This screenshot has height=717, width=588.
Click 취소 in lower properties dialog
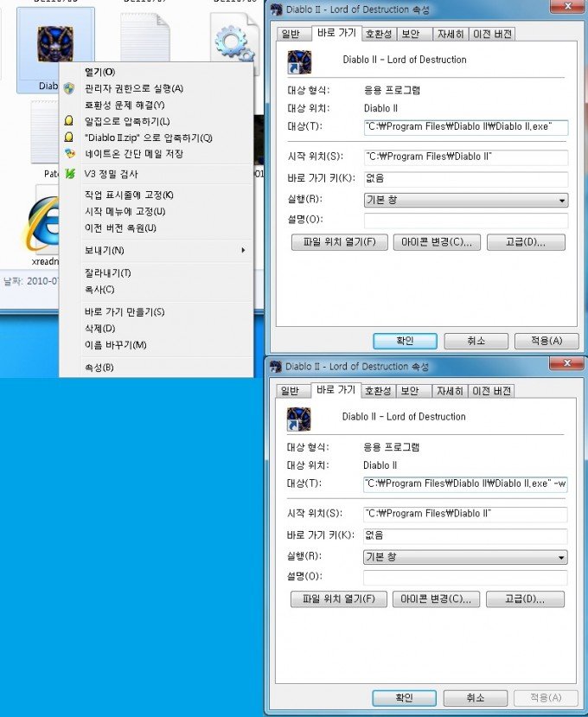[475, 698]
